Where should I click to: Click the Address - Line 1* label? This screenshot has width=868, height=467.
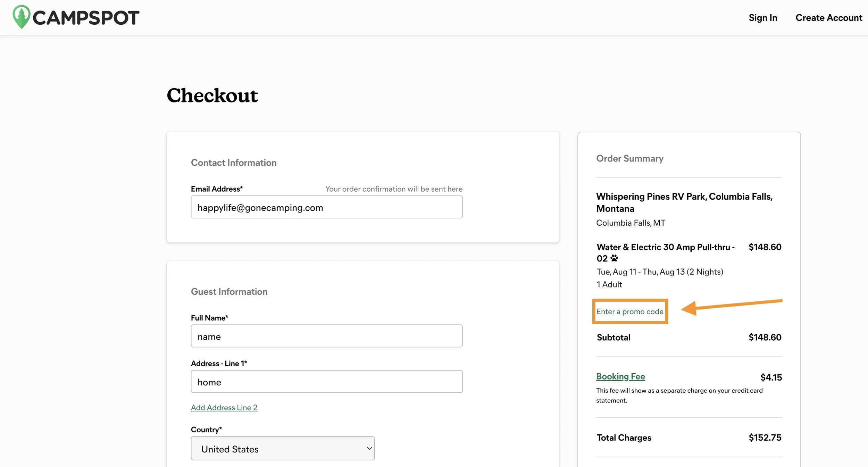219,363
